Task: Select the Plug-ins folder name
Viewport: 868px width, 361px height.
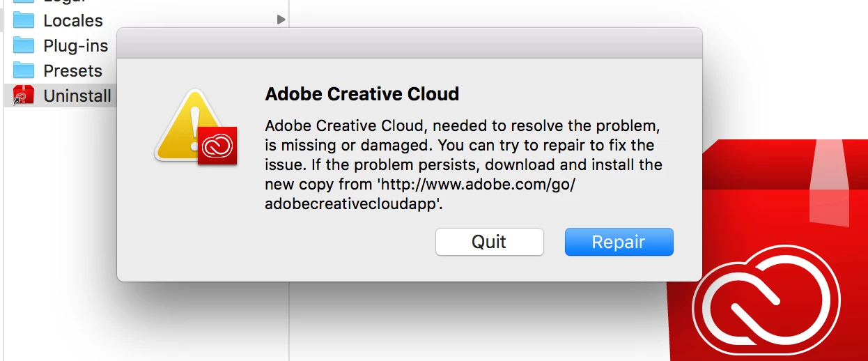Action: pyautogui.click(x=75, y=46)
